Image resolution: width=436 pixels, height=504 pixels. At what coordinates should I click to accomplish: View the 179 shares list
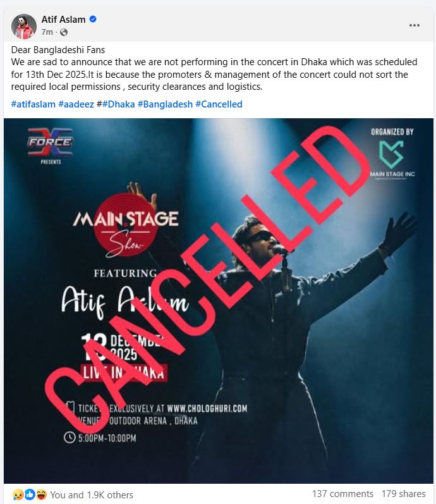403,494
